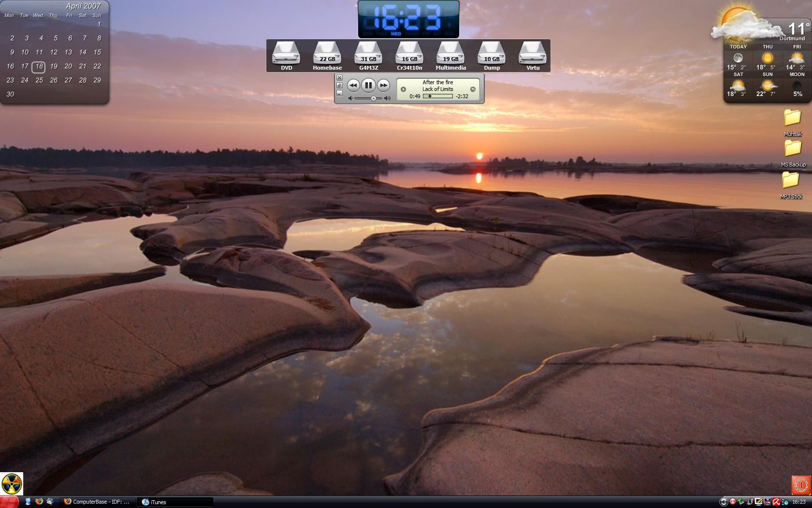The image size is (812, 508).
Task: Open the MP3 Stick folder
Action: click(x=791, y=185)
